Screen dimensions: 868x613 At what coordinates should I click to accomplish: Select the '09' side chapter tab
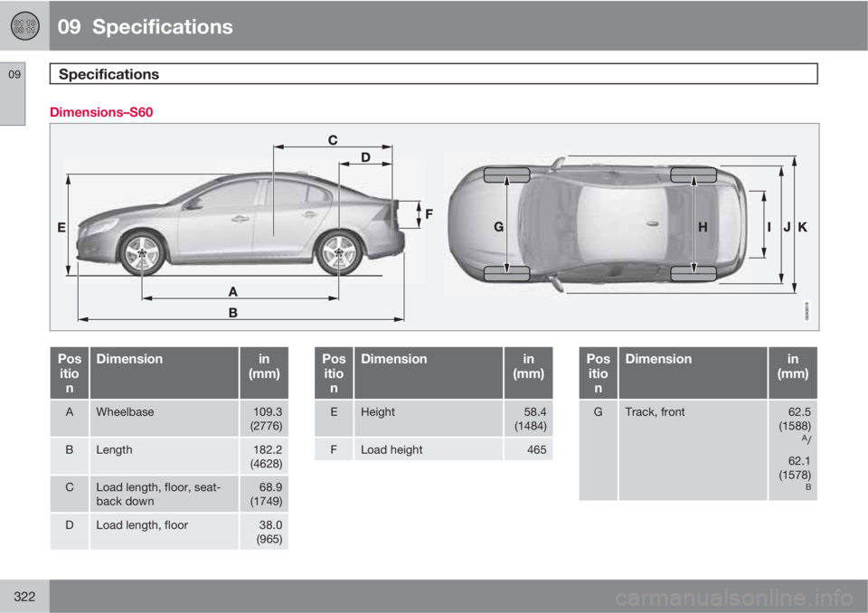click(13, 94)
